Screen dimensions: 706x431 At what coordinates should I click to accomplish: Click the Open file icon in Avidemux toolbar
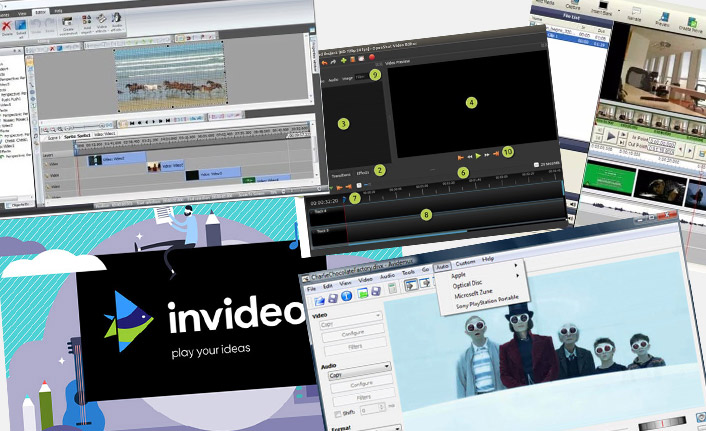pyautogui.click(x=320, y=299)
